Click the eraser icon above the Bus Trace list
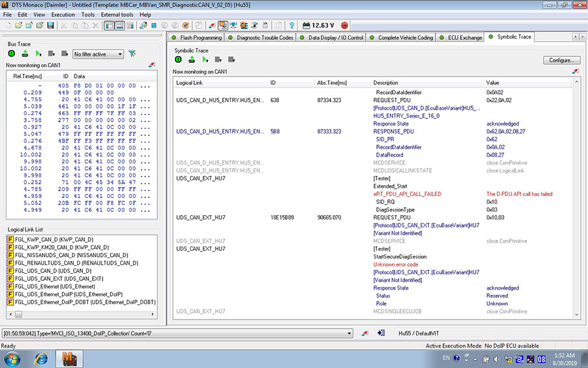The image size is (588, 368). point(152,65)
